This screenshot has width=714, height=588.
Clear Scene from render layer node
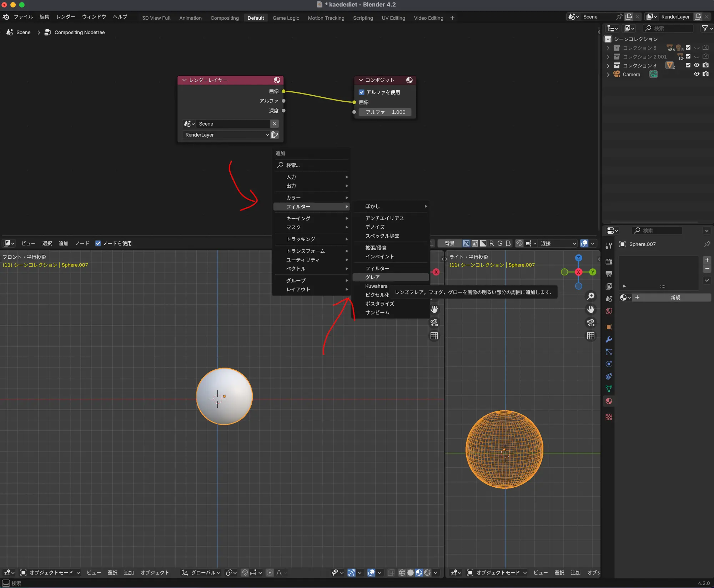point(274,124)
